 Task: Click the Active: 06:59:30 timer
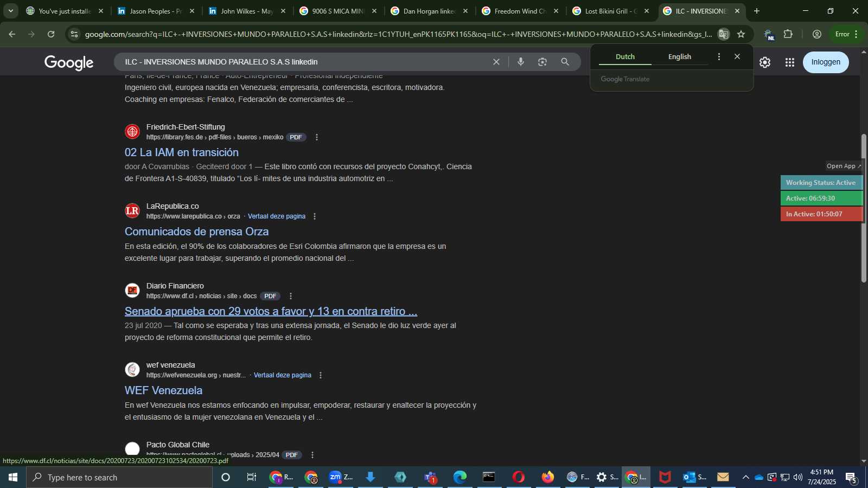tap(821, 198)
